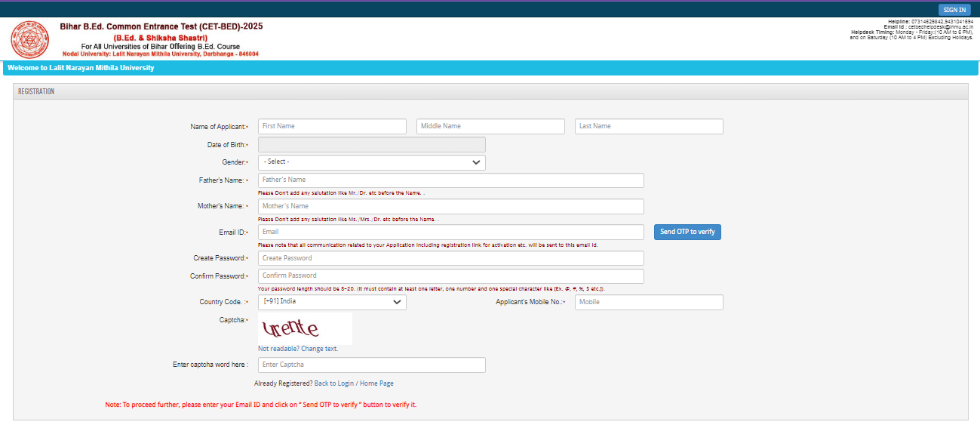Open the Date of Birth field

point(371,144)
